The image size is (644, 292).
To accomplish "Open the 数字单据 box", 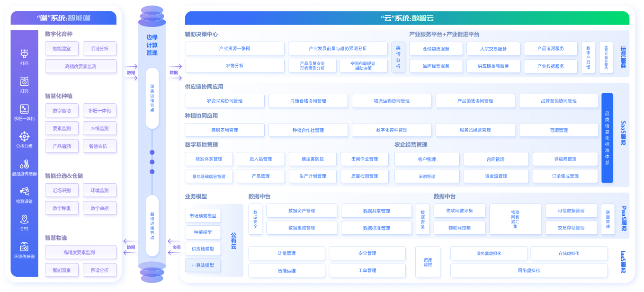I will tap(99, 208).
